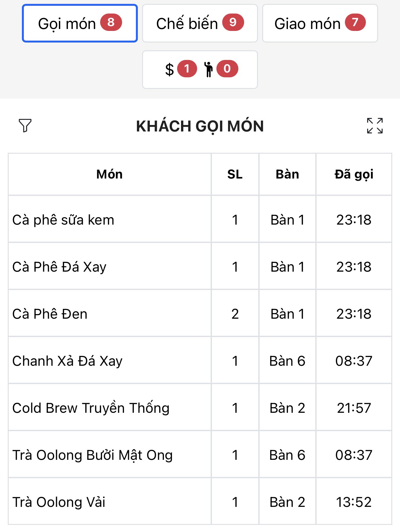Click the red badge showing 8
The height and width of the screenshot is (532, 400).
pyautogui.click(x=111, y=23)
